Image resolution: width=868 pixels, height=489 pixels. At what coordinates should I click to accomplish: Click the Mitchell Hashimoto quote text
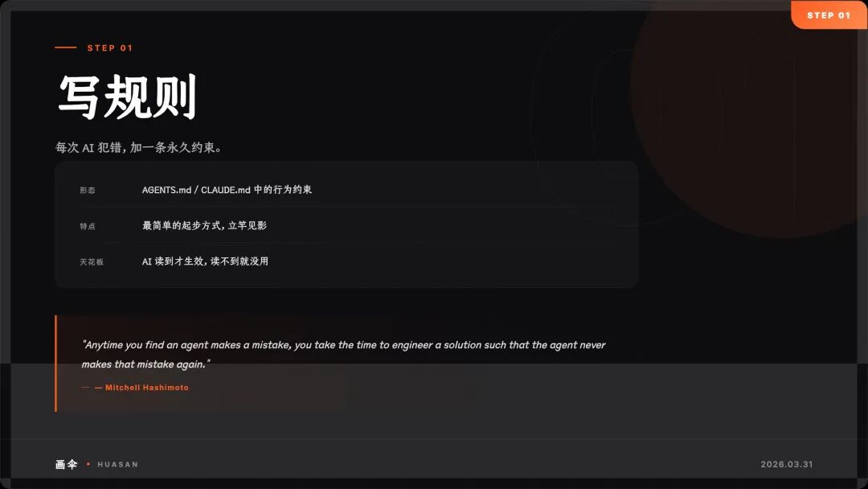(343, 355)
